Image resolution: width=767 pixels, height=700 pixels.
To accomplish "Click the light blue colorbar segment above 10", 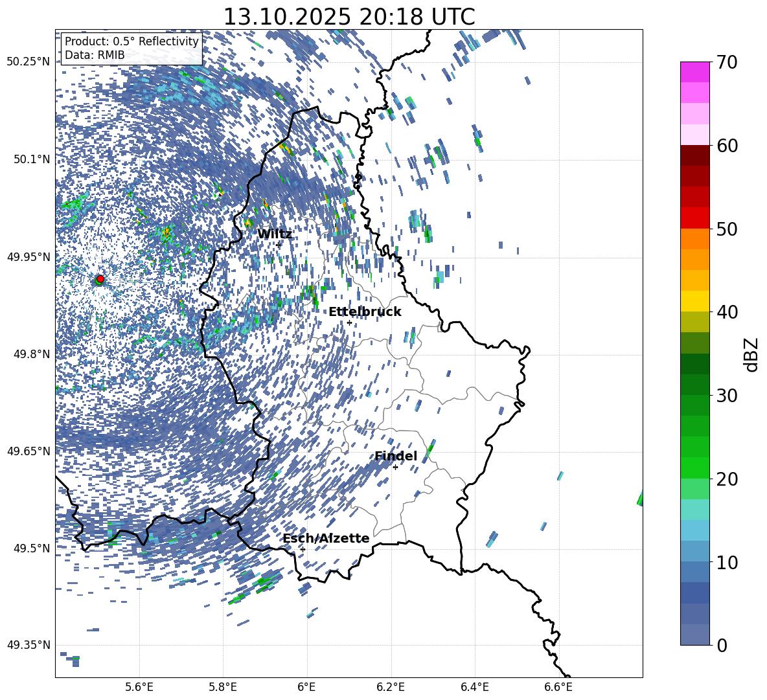I will (694, 530).
